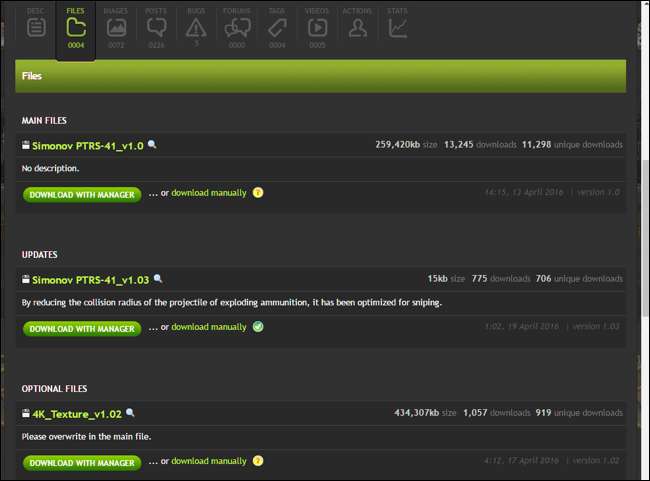Click the "No description." text
Screen dimensions: 650x481
pyautogui.click(x=50, y=168)
